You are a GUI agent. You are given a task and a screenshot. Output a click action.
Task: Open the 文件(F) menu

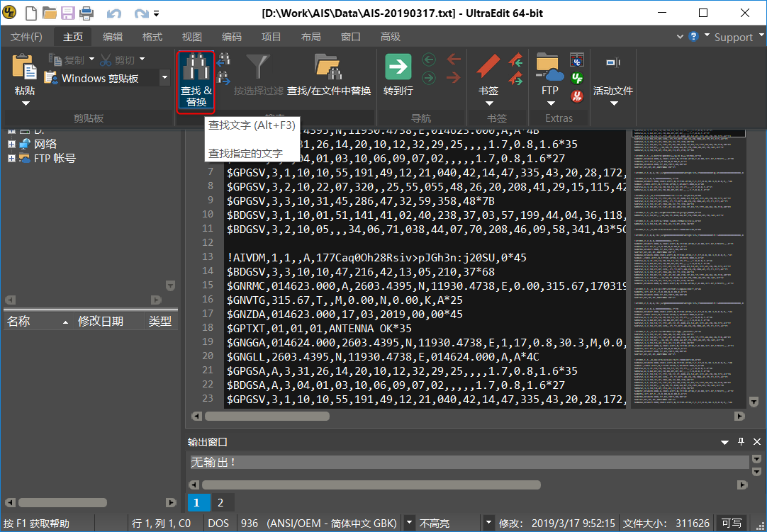click(26, 37)
